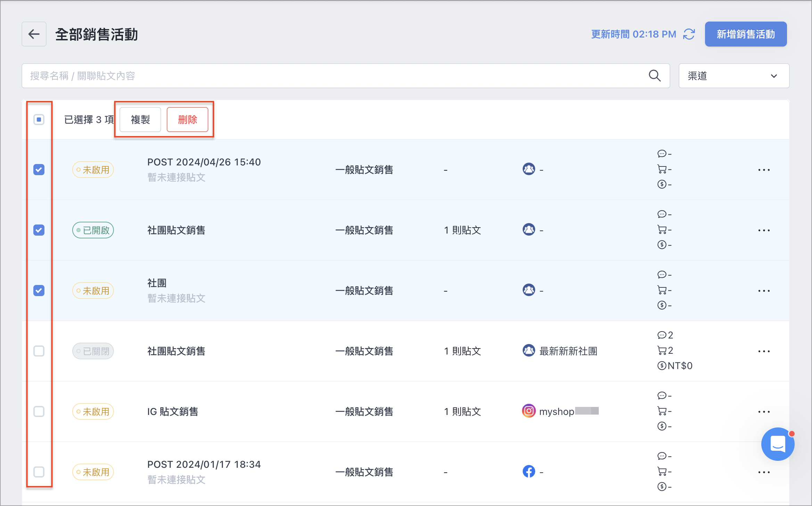Click 一般貼文銷售 type in the IG 貼文銷售 row

(364, 411)
